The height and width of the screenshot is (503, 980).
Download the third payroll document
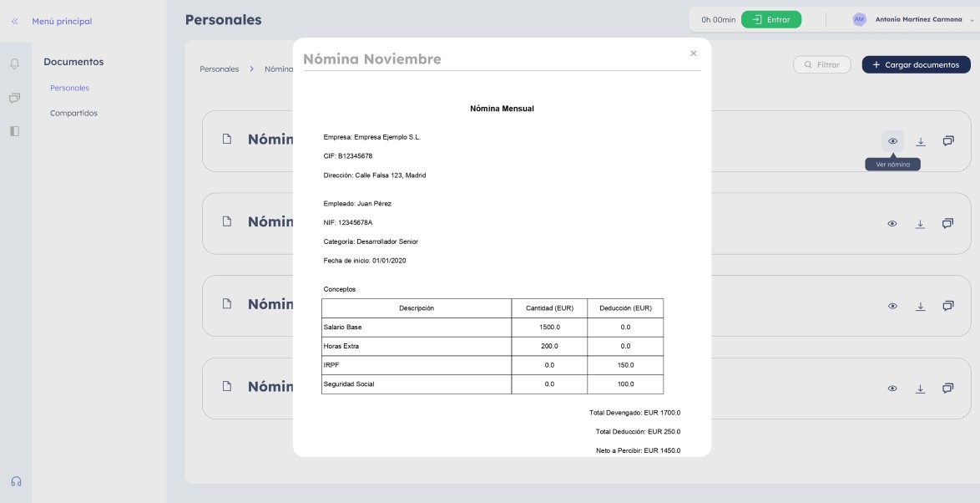(x=921, y=307)
